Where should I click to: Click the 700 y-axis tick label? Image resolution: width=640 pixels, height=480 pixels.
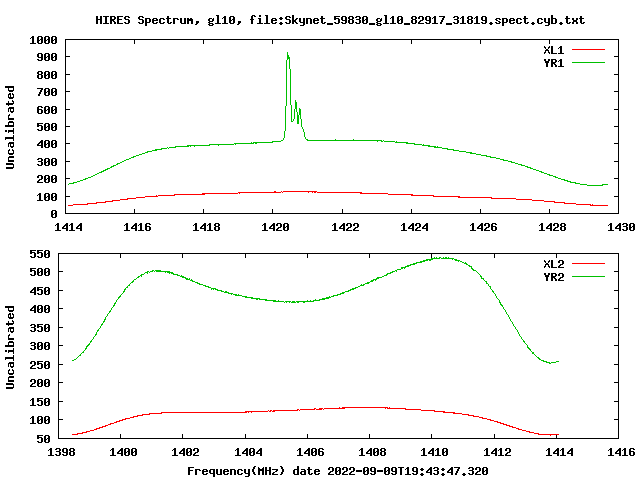point(47,92)
